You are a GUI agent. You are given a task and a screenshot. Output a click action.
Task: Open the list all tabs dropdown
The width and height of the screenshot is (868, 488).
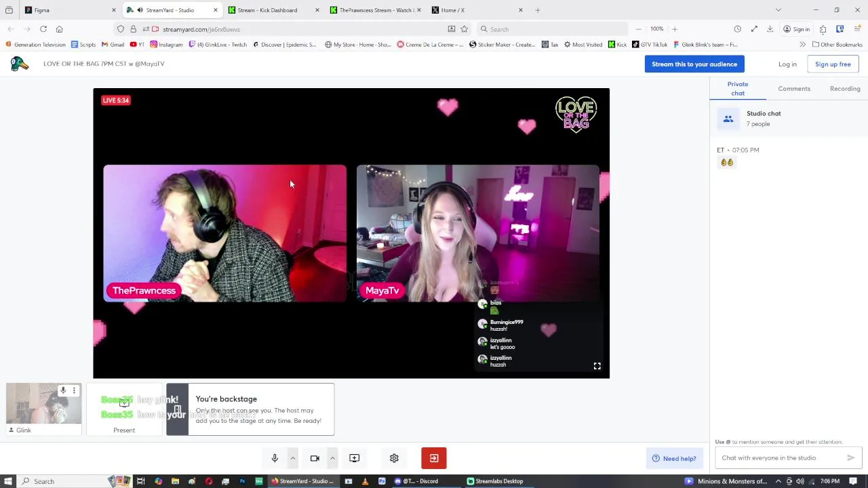pyautogui.click(x=778, y=10)
